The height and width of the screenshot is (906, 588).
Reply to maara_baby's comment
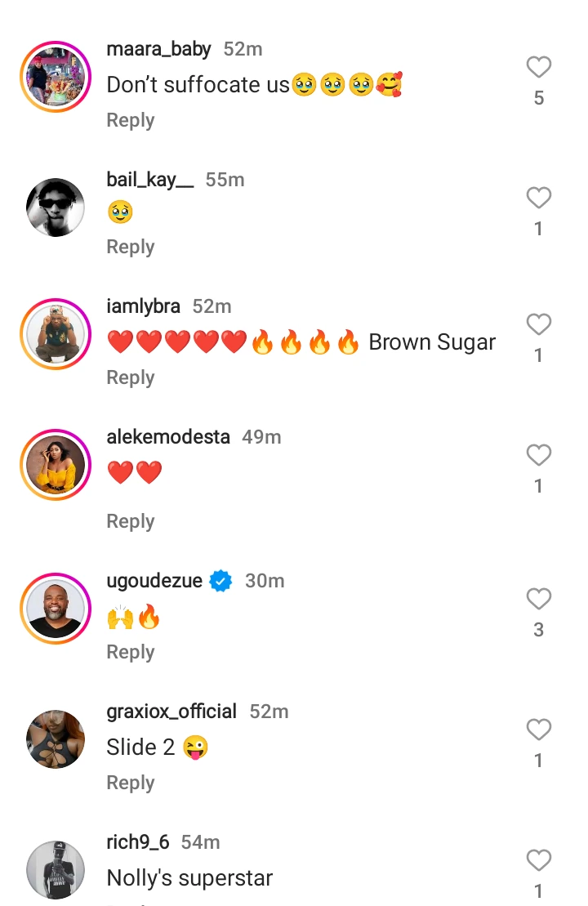(x=131, y=120)
